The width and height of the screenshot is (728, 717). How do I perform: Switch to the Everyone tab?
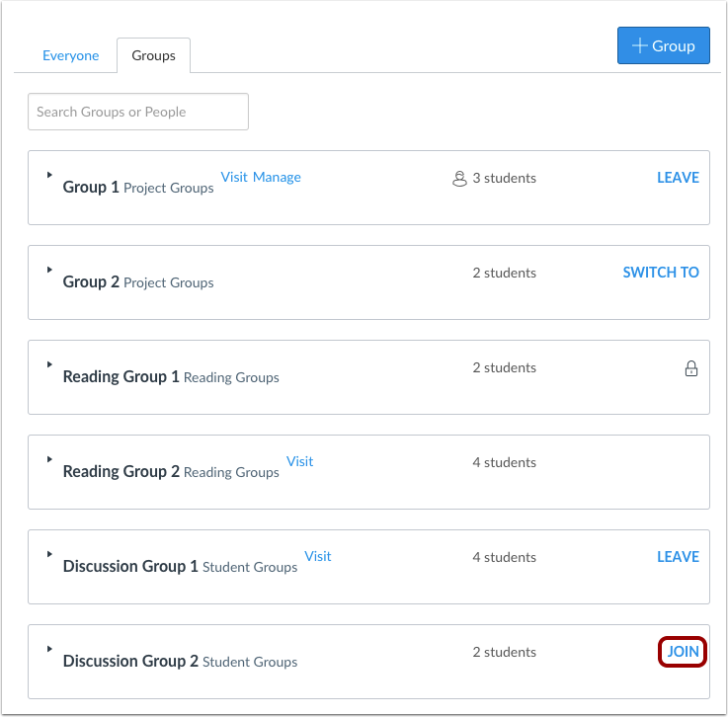(70, 55)
